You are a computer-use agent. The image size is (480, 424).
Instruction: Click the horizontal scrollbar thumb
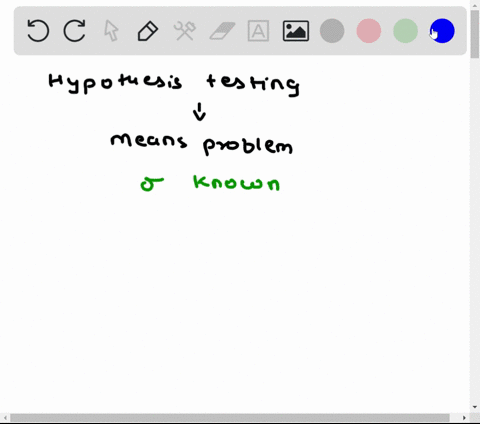(x=230, y=418)
